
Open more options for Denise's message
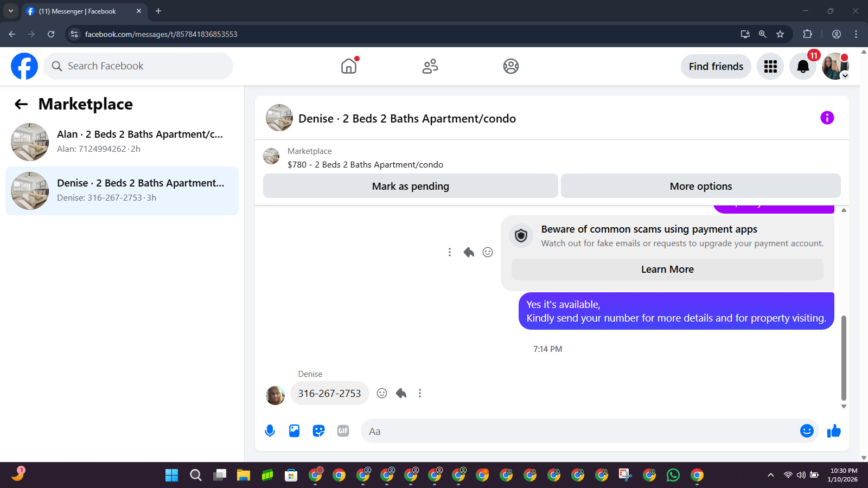[420, 393]
